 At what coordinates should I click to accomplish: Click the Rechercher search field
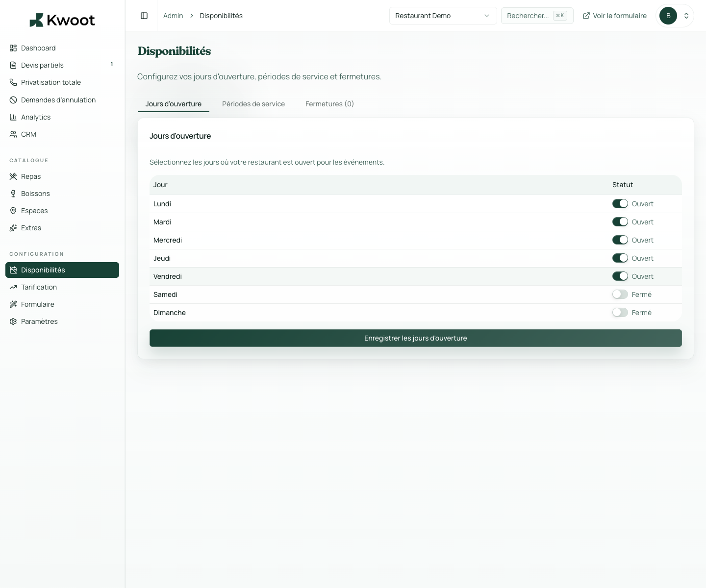coord(537,16)
